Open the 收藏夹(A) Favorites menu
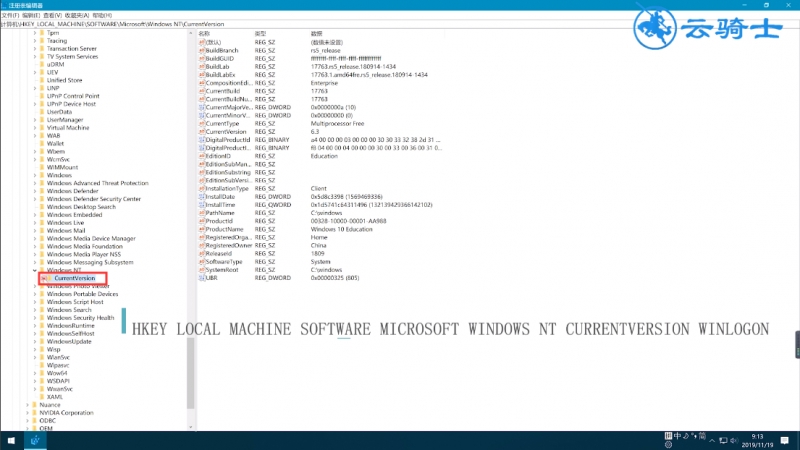The image size is (800, 450). coord(77,15)
